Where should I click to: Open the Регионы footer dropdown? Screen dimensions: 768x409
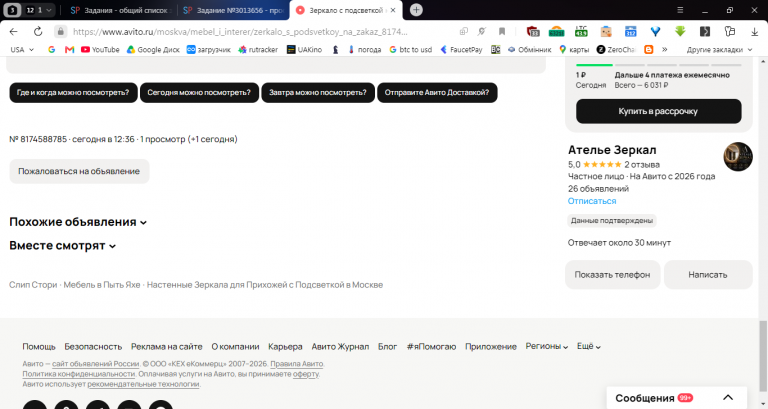547,346
